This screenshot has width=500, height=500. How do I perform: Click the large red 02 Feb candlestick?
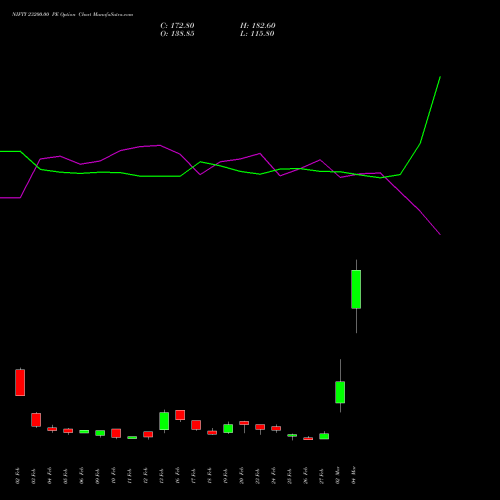tap(20, 382)
